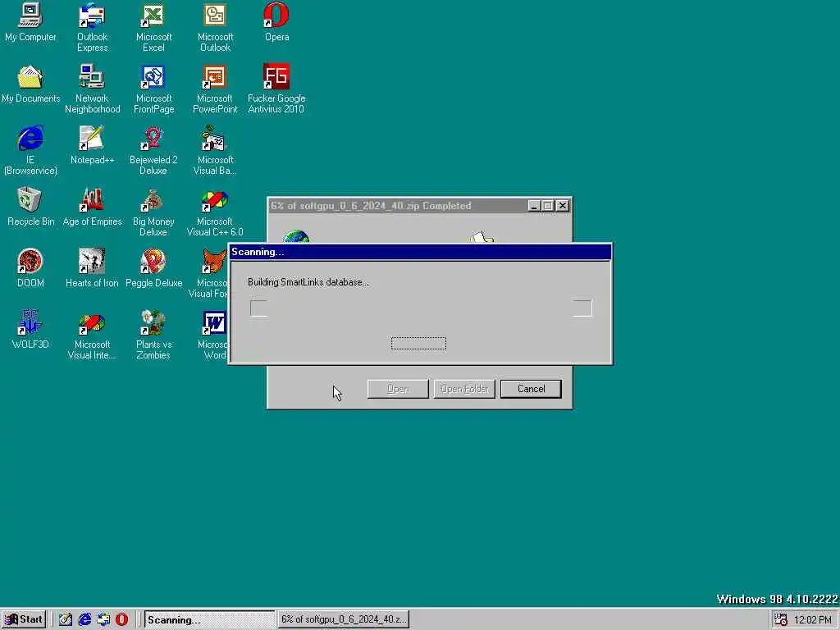Launch Internet Explorer from Quick Launch
840x630 pixels.
pos(84,619)
